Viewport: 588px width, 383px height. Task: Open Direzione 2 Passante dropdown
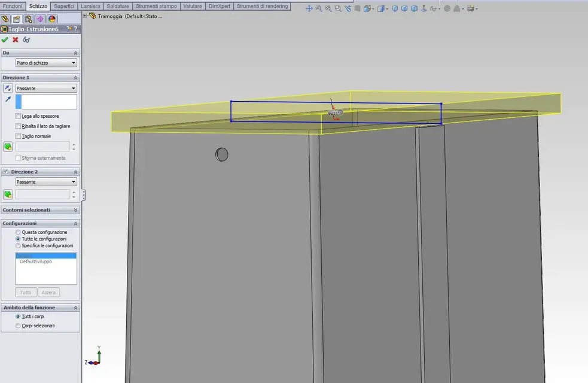46,181
